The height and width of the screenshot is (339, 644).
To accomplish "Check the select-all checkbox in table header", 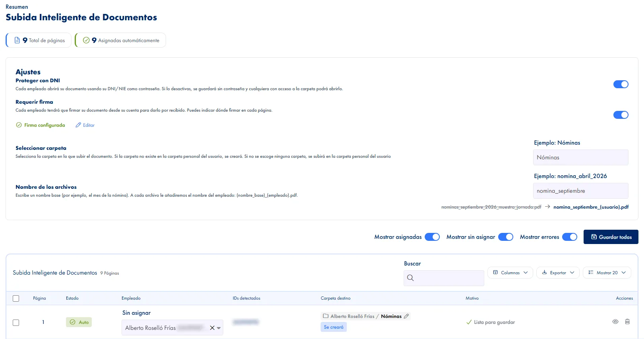I will pyautogui.click(x=16, y=298).
